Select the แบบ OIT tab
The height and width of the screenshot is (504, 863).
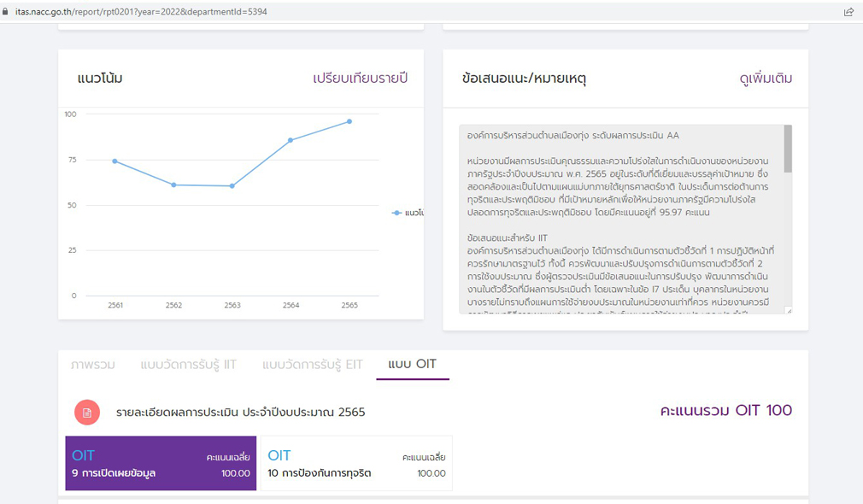(x=412, y=365)
